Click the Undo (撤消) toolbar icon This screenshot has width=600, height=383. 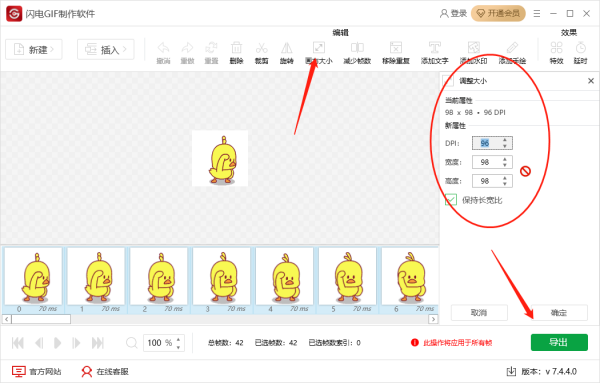point(163,49)
